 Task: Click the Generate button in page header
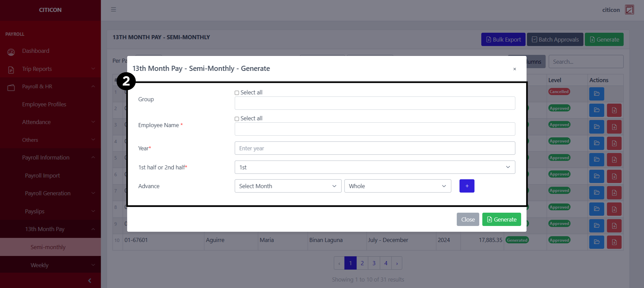(x=604, y=40)
